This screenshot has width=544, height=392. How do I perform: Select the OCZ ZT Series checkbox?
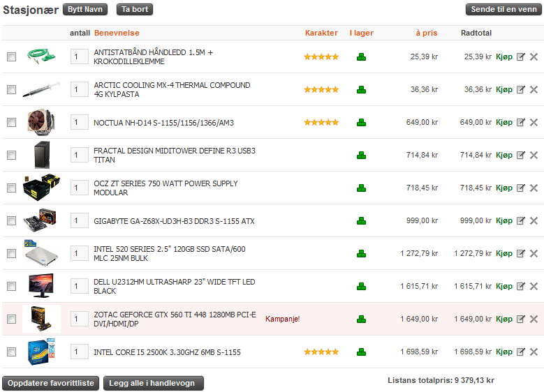point(11,188)
